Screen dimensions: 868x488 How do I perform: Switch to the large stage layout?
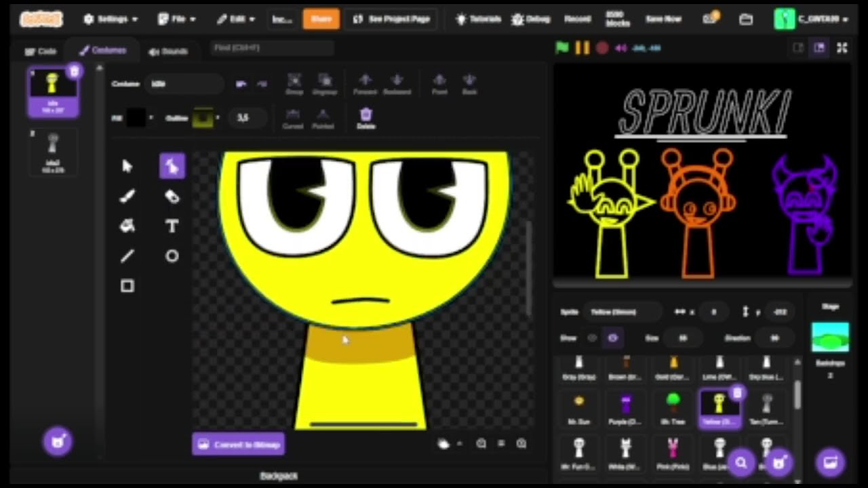[x=819, y=47]
